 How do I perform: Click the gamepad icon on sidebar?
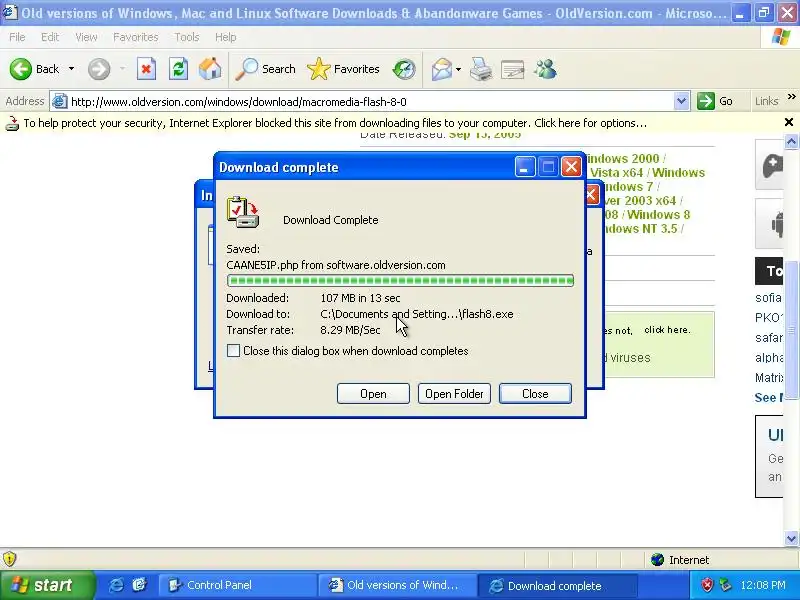(772, 165)
